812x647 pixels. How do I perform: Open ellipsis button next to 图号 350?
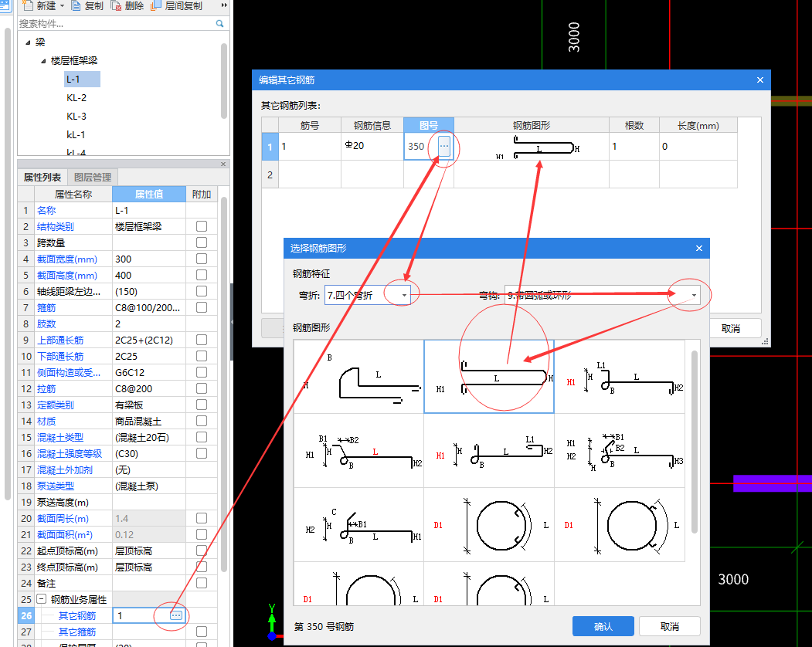point(444,146)
